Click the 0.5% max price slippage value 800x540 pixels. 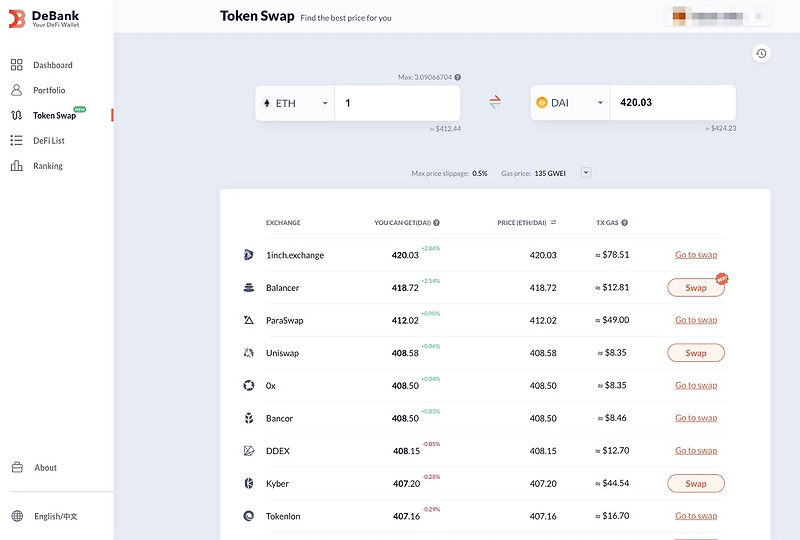[x=480, y=174]
